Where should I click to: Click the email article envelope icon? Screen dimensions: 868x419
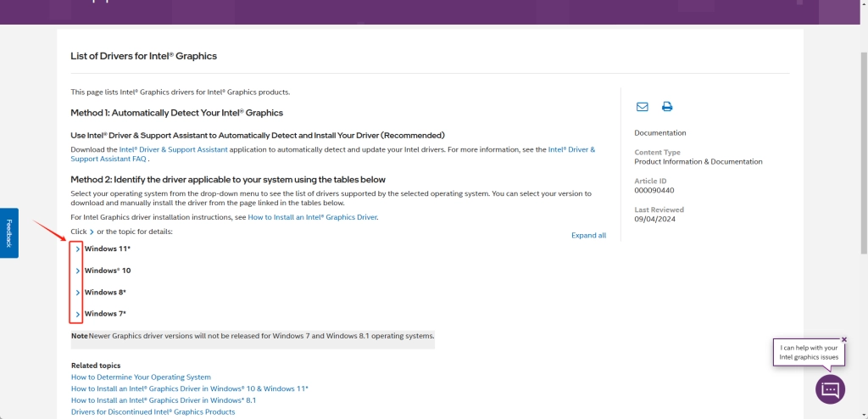tap(643, 107)
